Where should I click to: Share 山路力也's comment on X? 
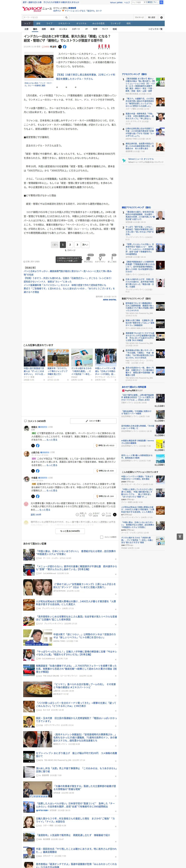pos(33,471)
